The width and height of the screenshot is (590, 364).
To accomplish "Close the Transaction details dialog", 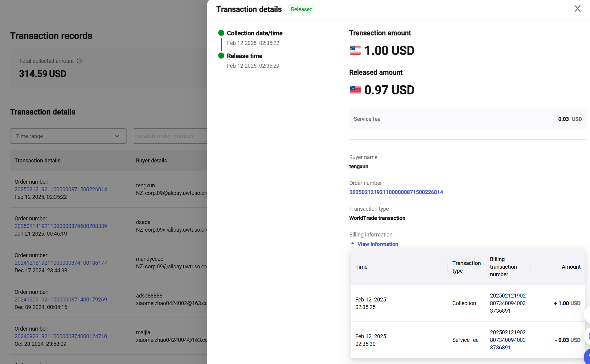I will (x=577, y=9).
